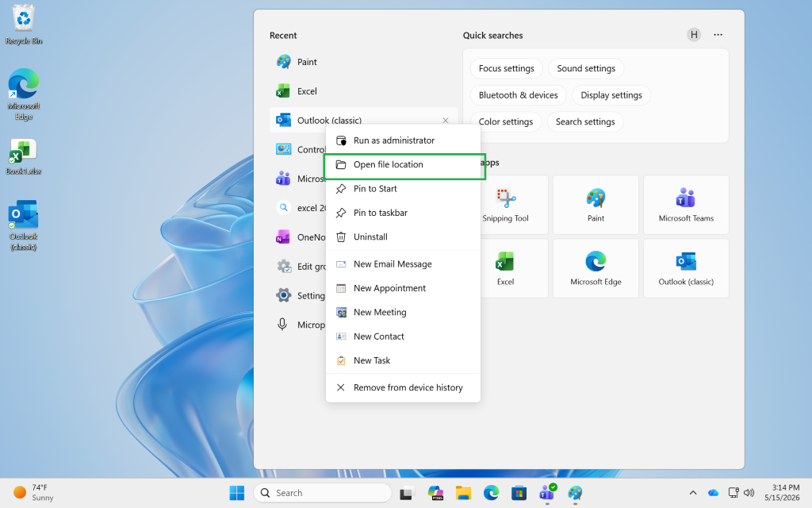Open weather widget showing 74°F Sunny

pos(34,492)
